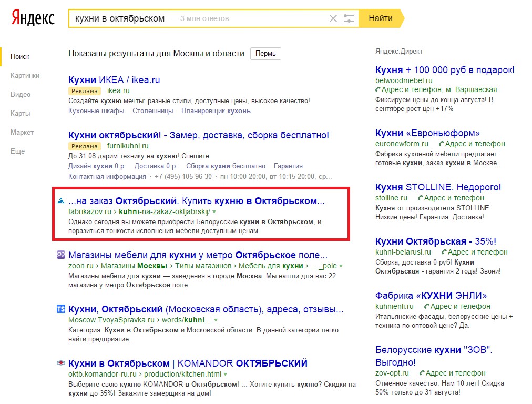Click the fabrikazov.ru result favicon
The width and height of the screenshot is (532, 404).
(61, 201)
